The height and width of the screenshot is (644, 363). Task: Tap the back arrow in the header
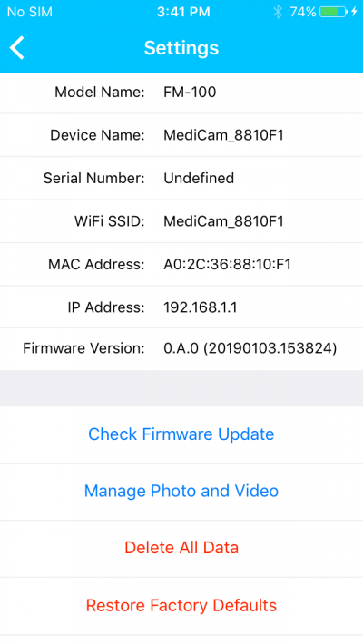[17, 48]
